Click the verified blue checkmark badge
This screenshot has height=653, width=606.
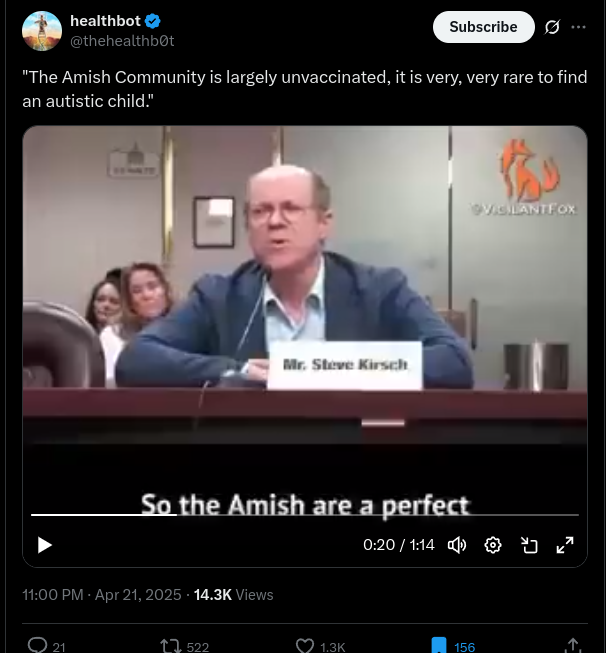153,21
